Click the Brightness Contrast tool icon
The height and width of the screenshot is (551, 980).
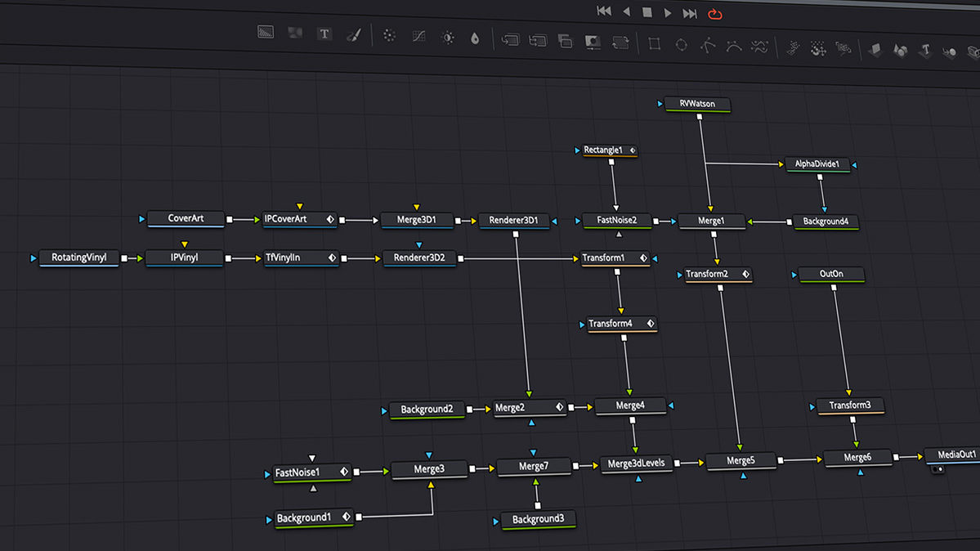coord(447,38)
